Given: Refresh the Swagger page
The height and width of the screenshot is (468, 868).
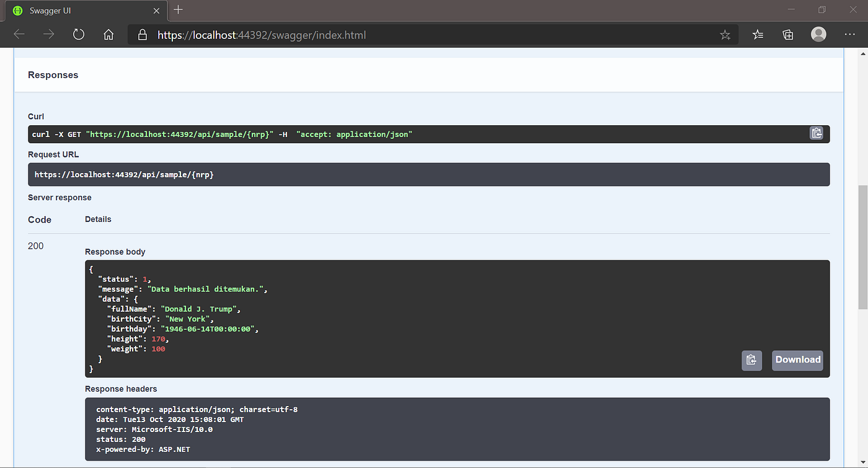Looking at the screenshot, I should (x=78, y=35).
